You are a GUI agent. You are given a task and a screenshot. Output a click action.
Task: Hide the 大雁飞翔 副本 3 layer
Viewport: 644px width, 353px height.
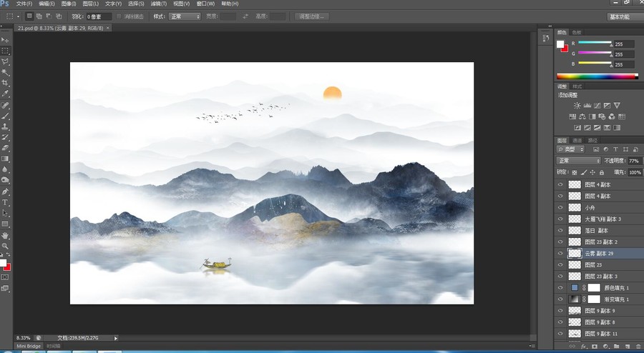pos(560,219)
